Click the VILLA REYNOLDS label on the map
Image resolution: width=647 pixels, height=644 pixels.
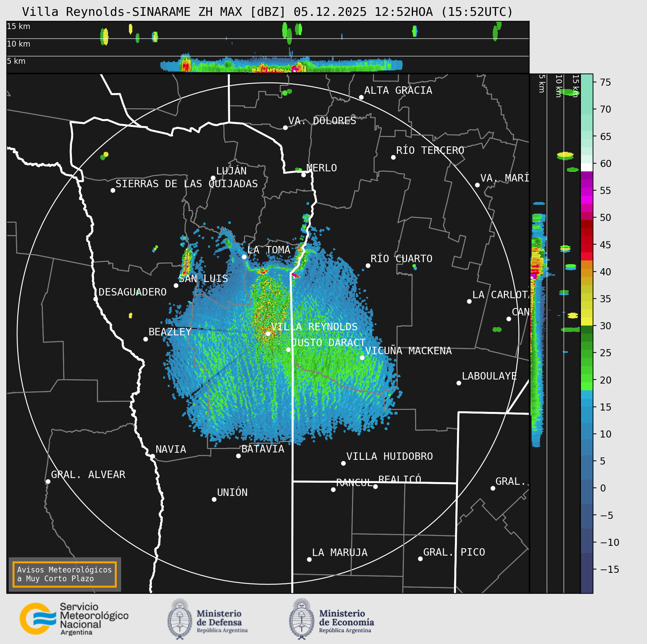(x=314, y=327)
